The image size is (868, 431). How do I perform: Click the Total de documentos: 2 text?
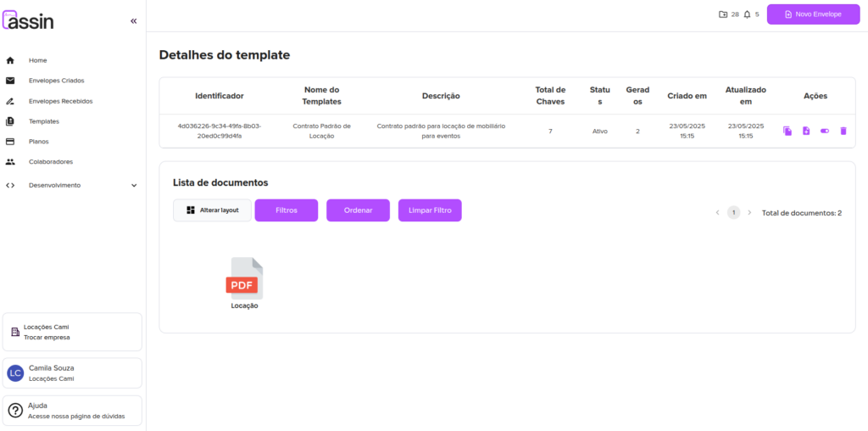click(x=802, y=213)
